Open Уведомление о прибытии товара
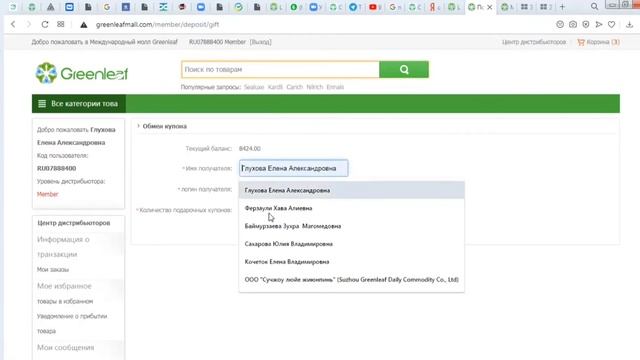This screenshot has width=640, height=360. click(72, 324)
